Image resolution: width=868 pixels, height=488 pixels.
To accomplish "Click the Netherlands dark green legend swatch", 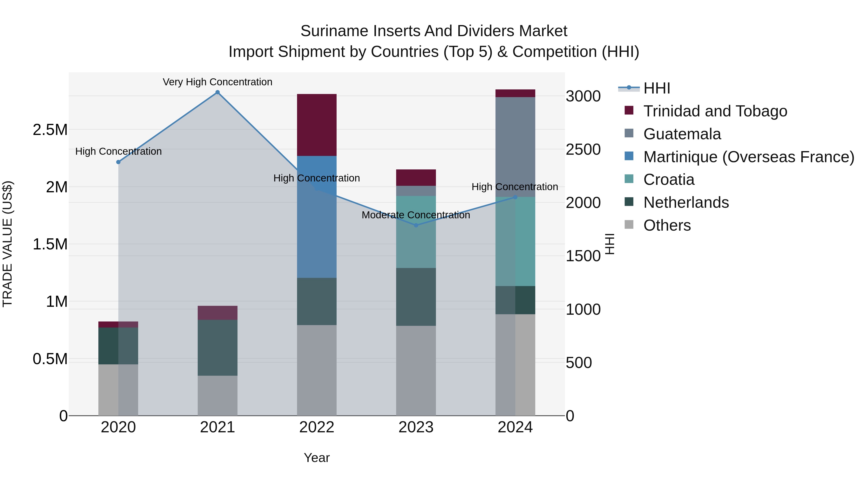I will [629, 202].
